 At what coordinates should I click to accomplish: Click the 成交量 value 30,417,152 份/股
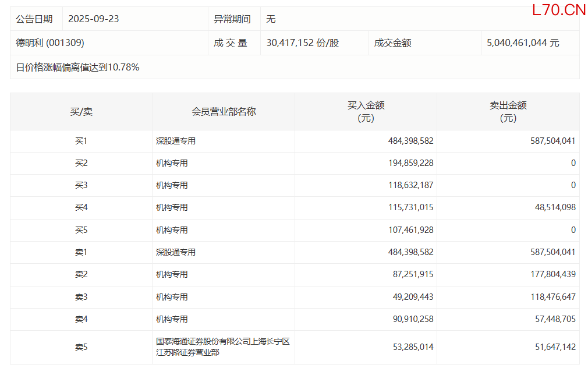pos(302,43)
